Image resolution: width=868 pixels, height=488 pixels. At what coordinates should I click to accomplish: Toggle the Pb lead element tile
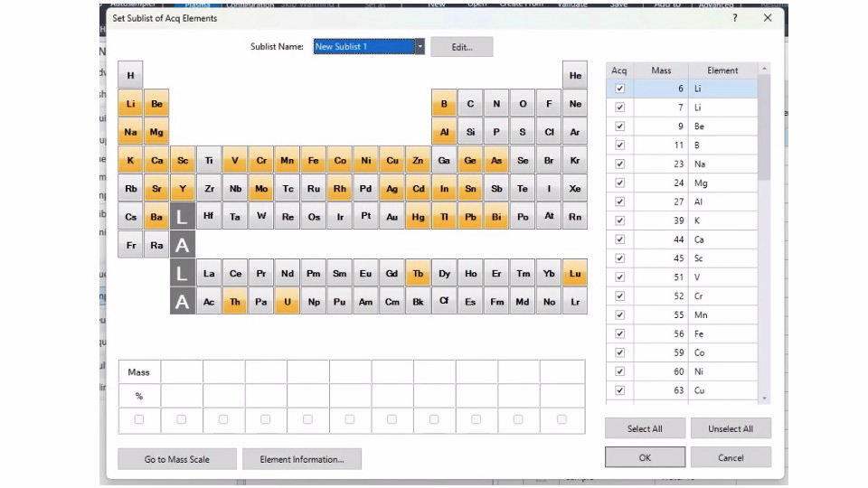point(471,217)
